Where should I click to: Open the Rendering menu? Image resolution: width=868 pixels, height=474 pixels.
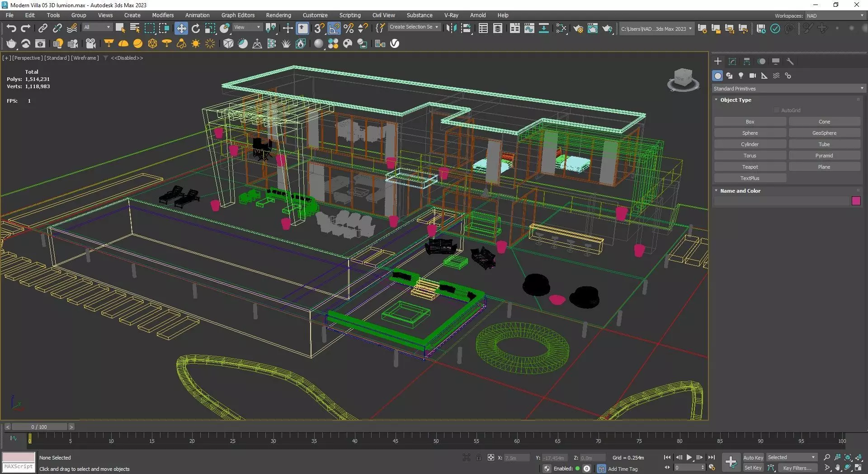pos(278,15)
